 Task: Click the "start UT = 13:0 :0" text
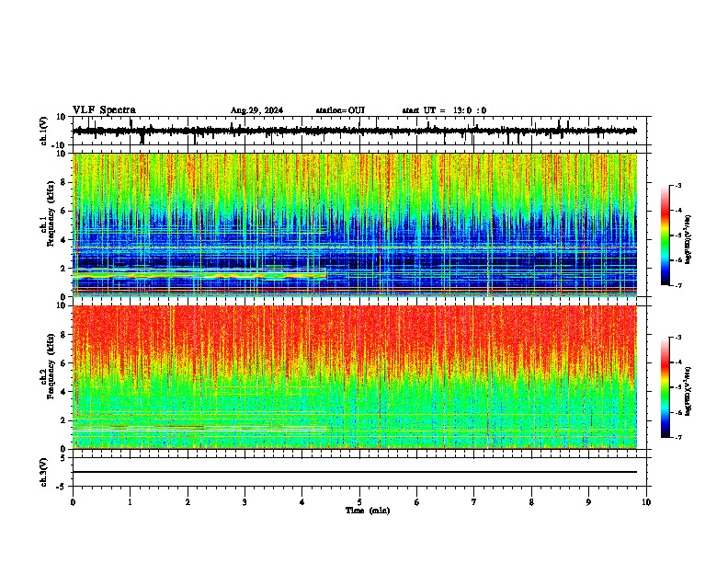444,110
